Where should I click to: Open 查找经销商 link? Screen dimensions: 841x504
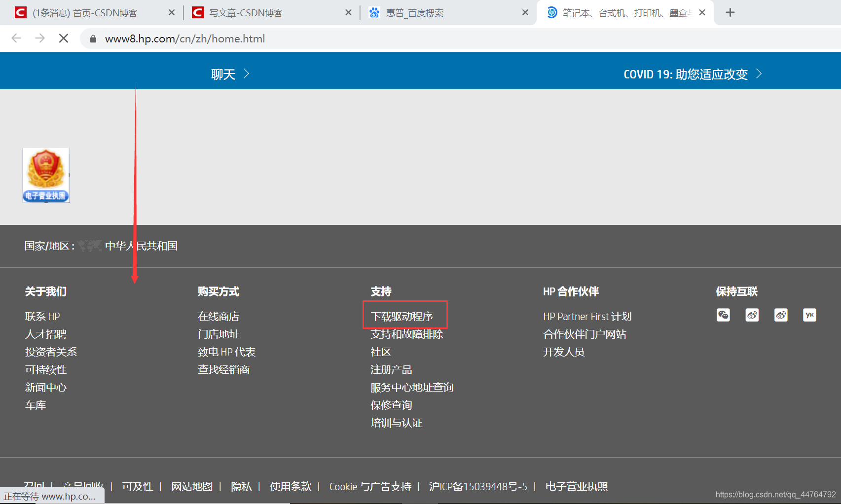(x=223, y=369)
